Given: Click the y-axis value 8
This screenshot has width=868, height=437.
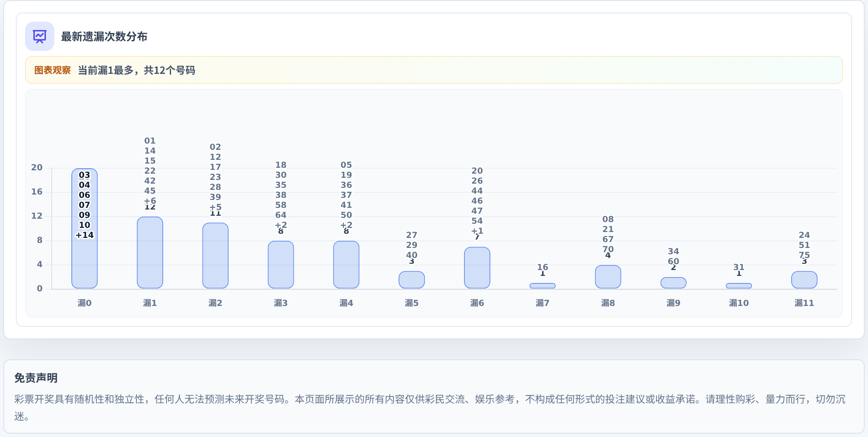Looking at the screenshot, I should [x=40, y=240].
